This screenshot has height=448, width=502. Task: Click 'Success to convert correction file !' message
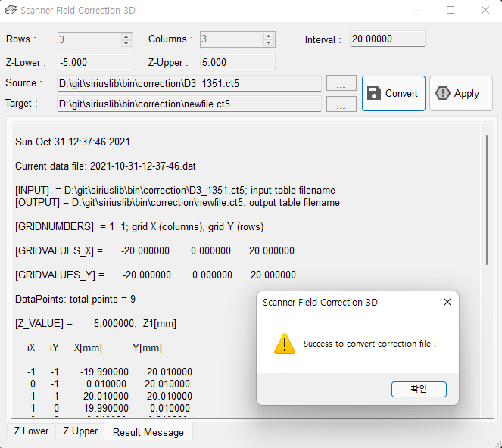[x=369, y=344]
